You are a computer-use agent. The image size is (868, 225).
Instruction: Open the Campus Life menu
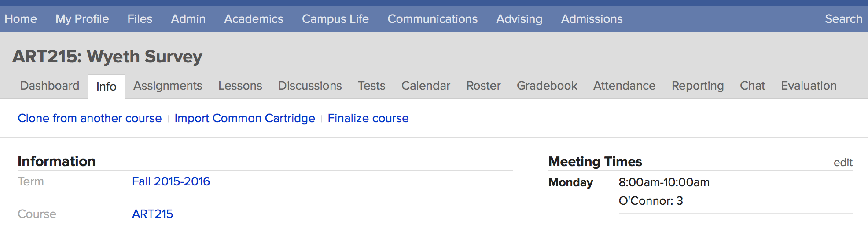click(335, 19)
